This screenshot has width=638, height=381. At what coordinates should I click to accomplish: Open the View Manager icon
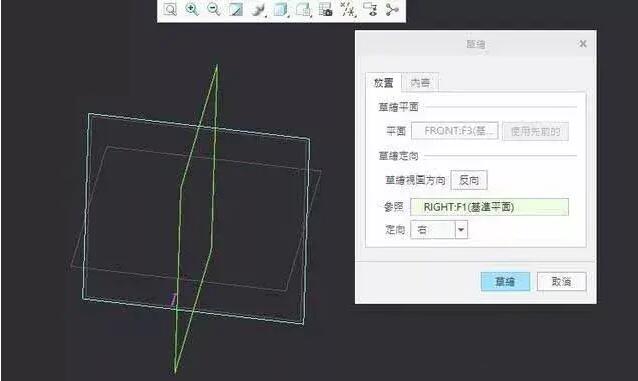coord(326,9)
